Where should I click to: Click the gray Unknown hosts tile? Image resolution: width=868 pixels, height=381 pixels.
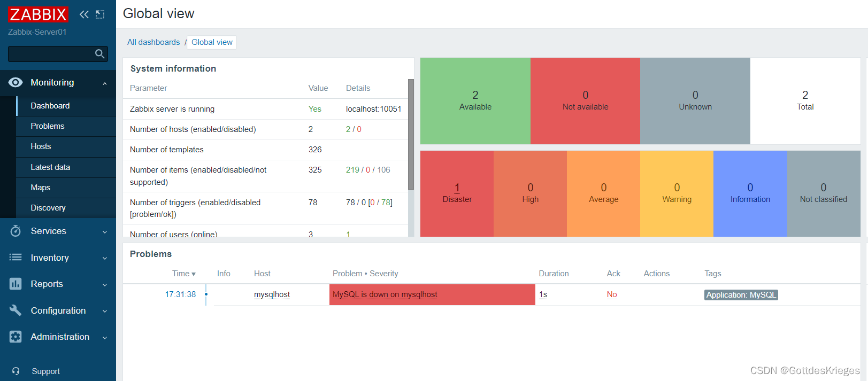tap(695, 101)
